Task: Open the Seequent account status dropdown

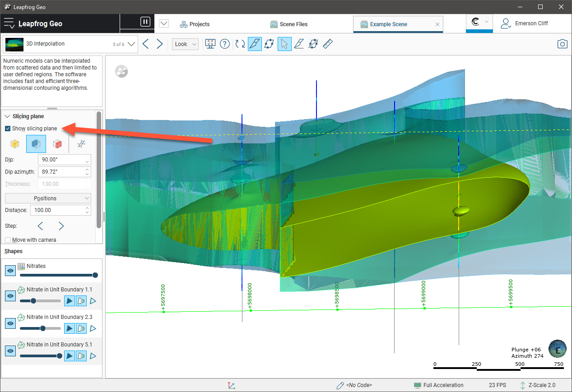Action: click(479, 22)
